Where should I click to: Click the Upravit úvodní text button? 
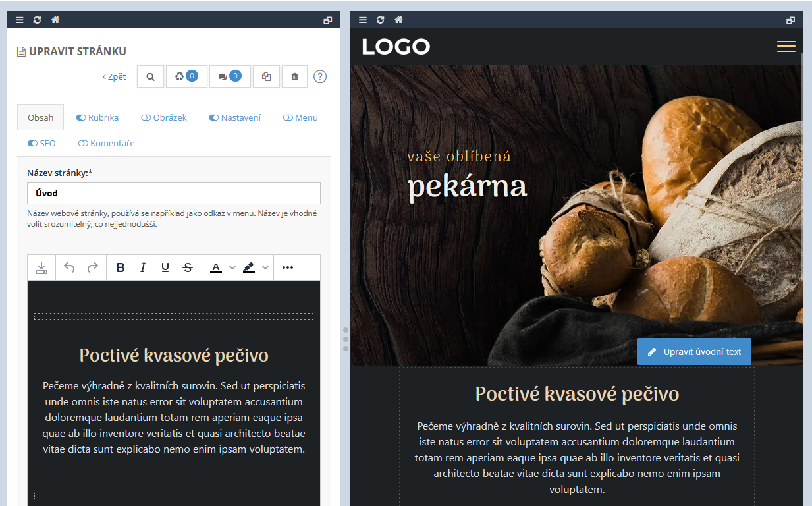(694, 352)
